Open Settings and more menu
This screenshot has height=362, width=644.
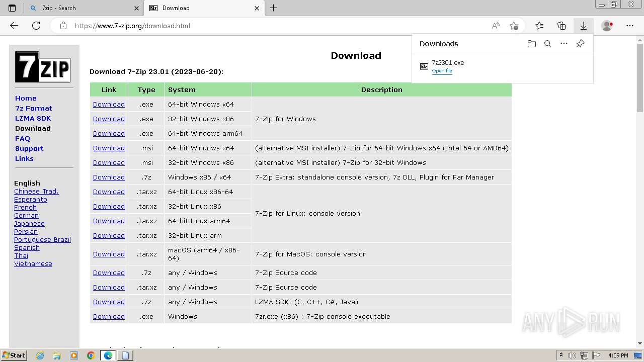click(630, 26)
